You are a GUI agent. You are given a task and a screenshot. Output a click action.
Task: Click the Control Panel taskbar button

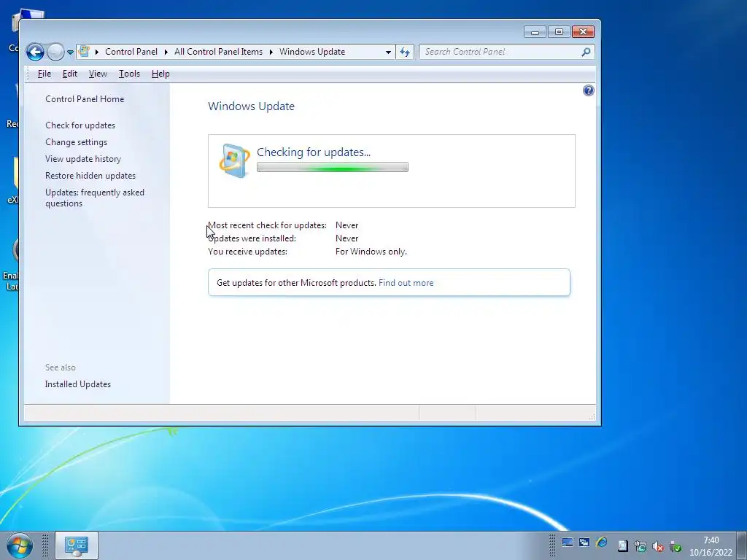point(76,545)
